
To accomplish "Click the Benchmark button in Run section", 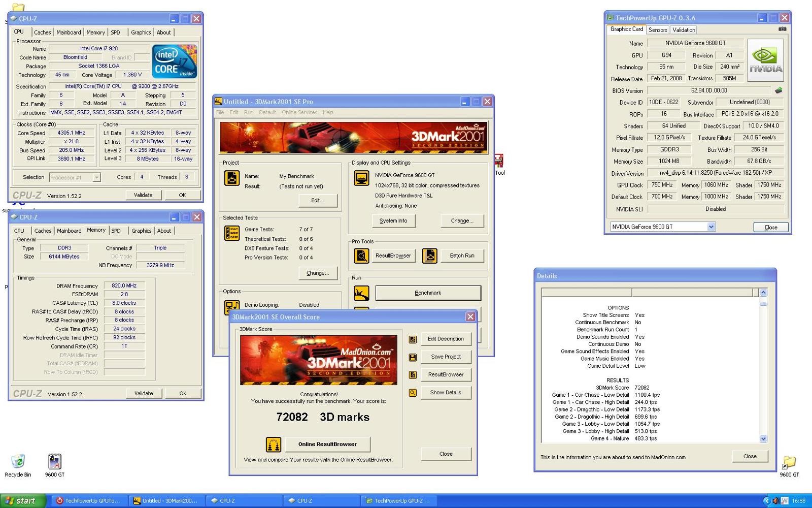I will [x=428, y=293].
